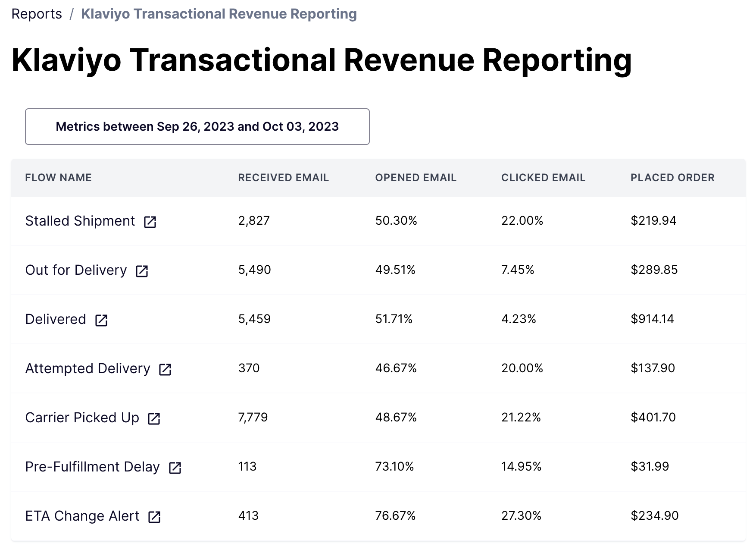
Task: Select placed order value $31.99
Action: 650,466
